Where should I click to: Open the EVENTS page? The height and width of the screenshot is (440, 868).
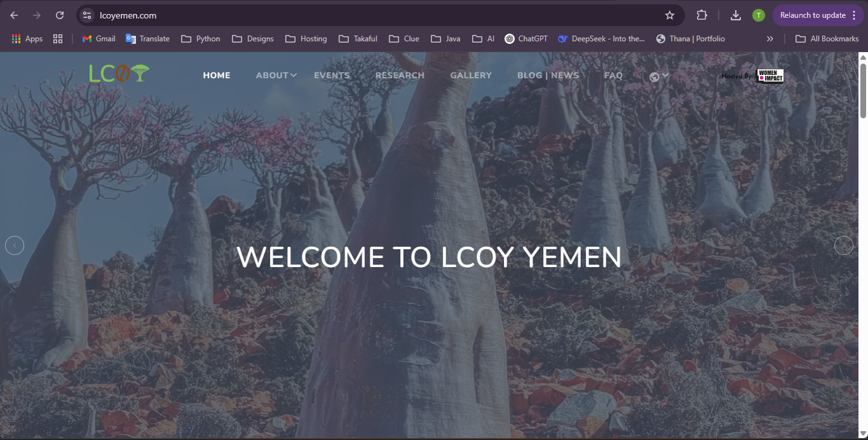332,75
